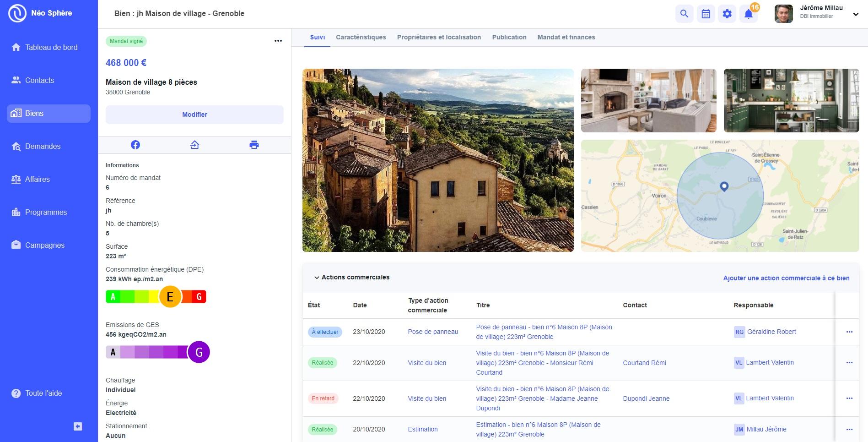Open Toute l'aide help icon

16,393
